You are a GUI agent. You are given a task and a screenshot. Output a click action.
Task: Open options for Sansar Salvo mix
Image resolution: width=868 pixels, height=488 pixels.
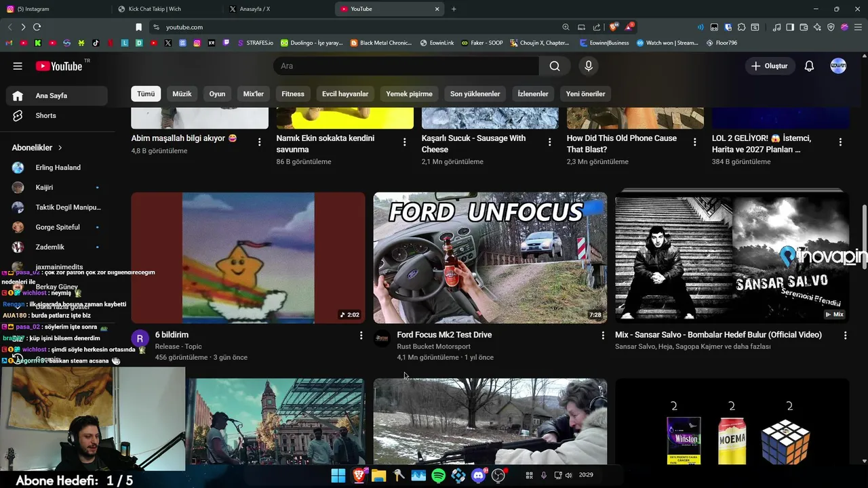(845, 335)
